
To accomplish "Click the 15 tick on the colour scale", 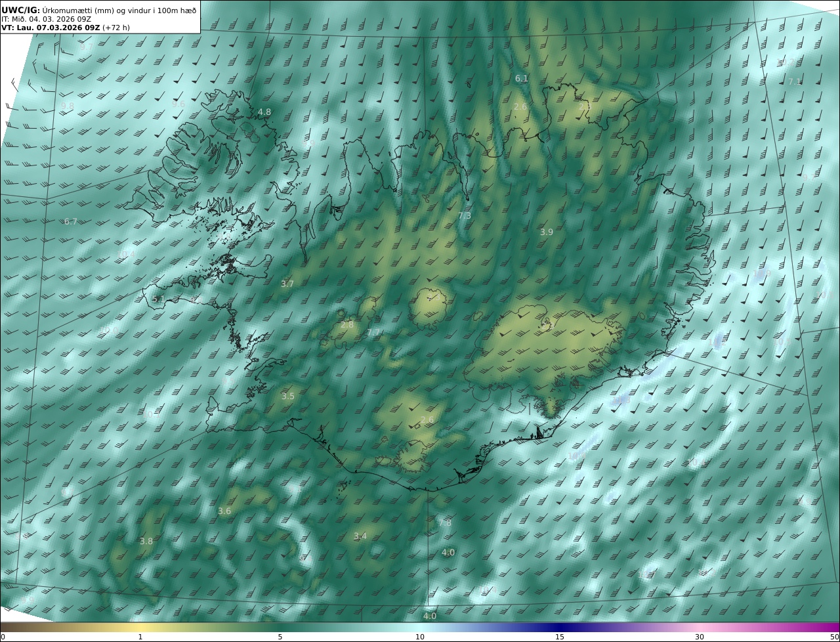I will click(x=560, y=637).
